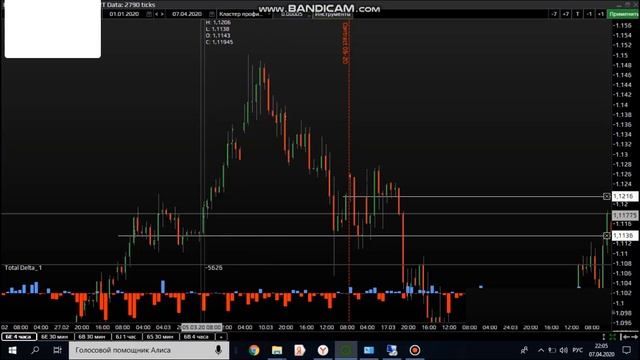Shift the range back seven days (-7)

pos(554,14)
